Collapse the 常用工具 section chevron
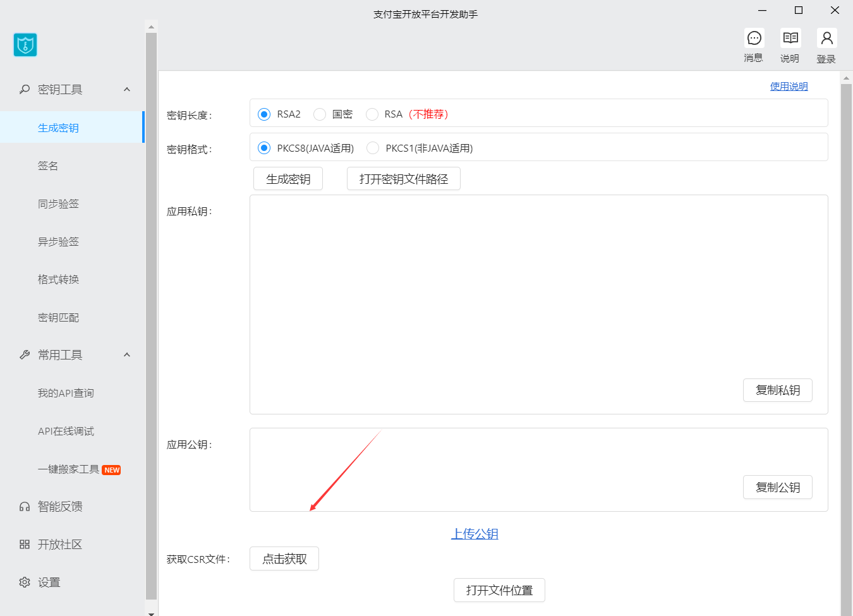The height and width of the screenshot is (616, 853). click(x=127, y=355)
